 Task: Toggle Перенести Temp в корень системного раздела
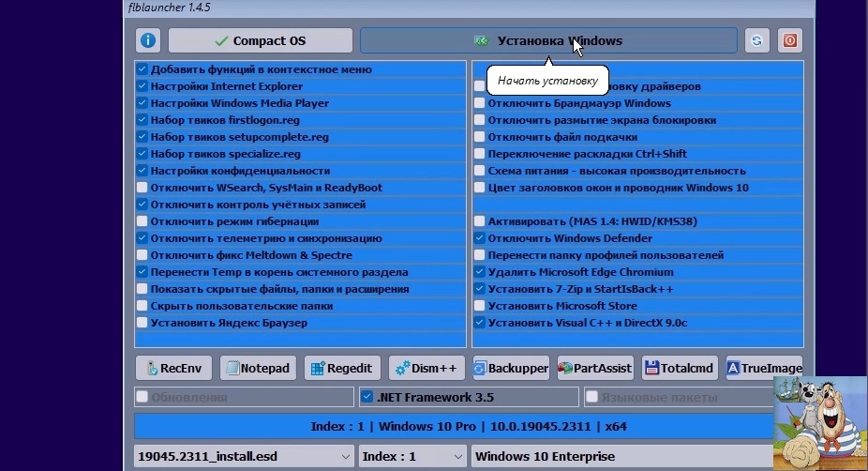click(142, 272)
